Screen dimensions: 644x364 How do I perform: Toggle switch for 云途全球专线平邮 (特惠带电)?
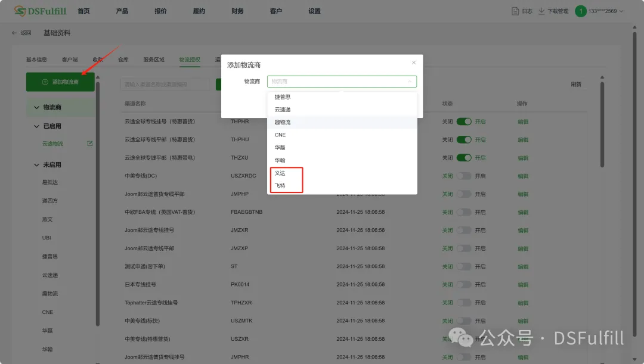pos(464,158)
